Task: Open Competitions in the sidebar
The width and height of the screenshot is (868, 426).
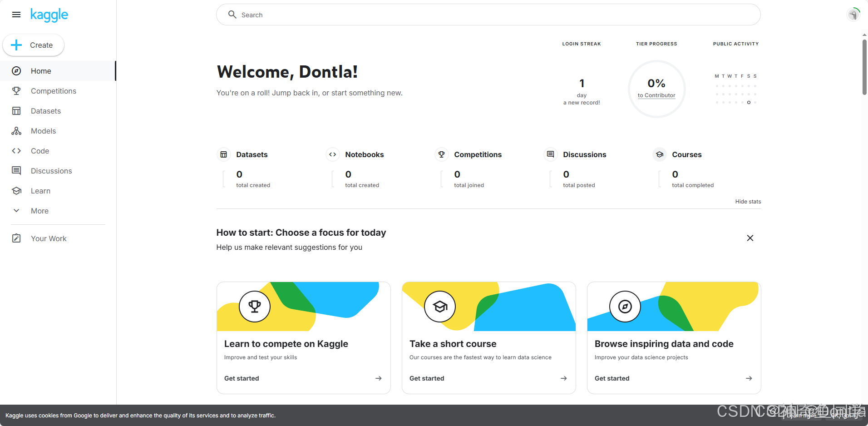Action: point(58,91)
